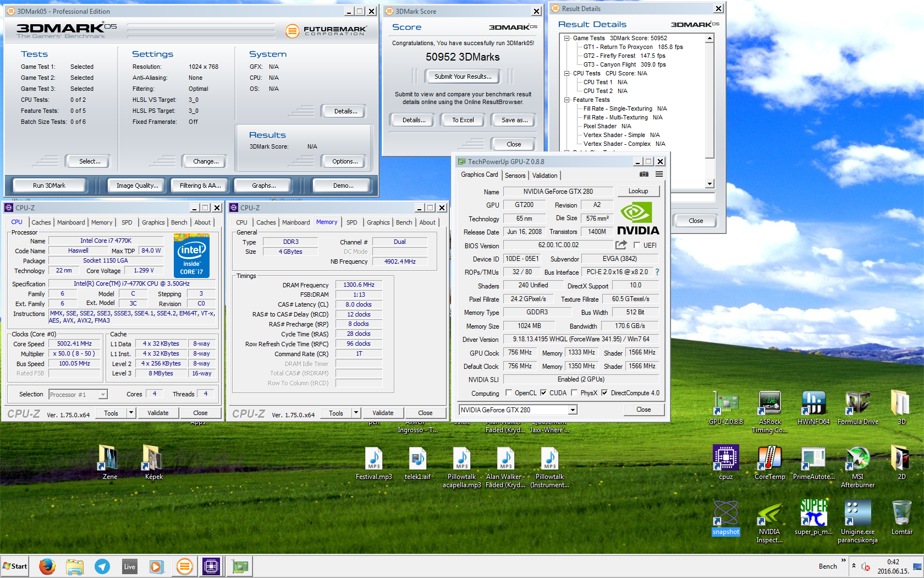This screenshot has height=578, width=924.
Task: Open the Formula Drive desktop icon
Action: click(857, 407)
